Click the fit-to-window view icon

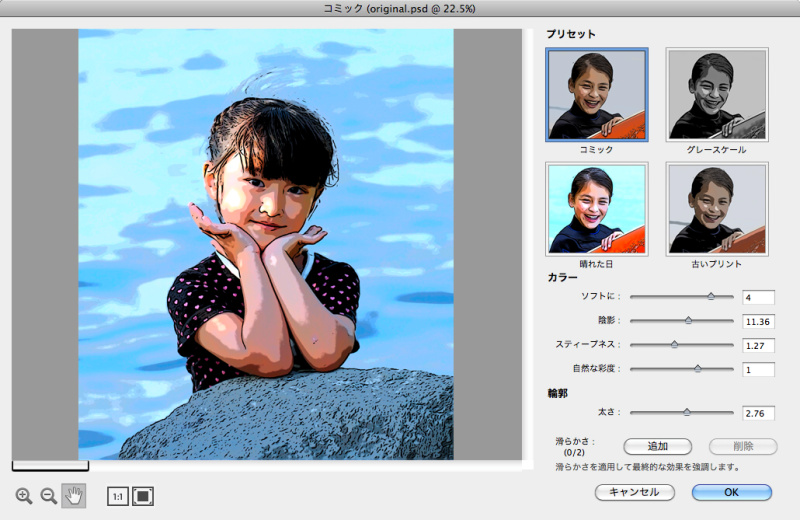[143, 496]
